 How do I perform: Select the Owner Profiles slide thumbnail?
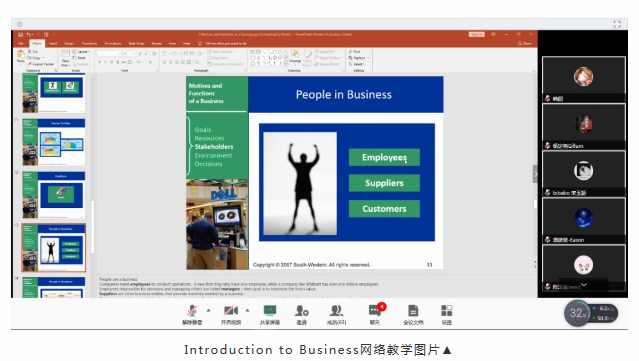pyautogui.click(x=54, y=142)
